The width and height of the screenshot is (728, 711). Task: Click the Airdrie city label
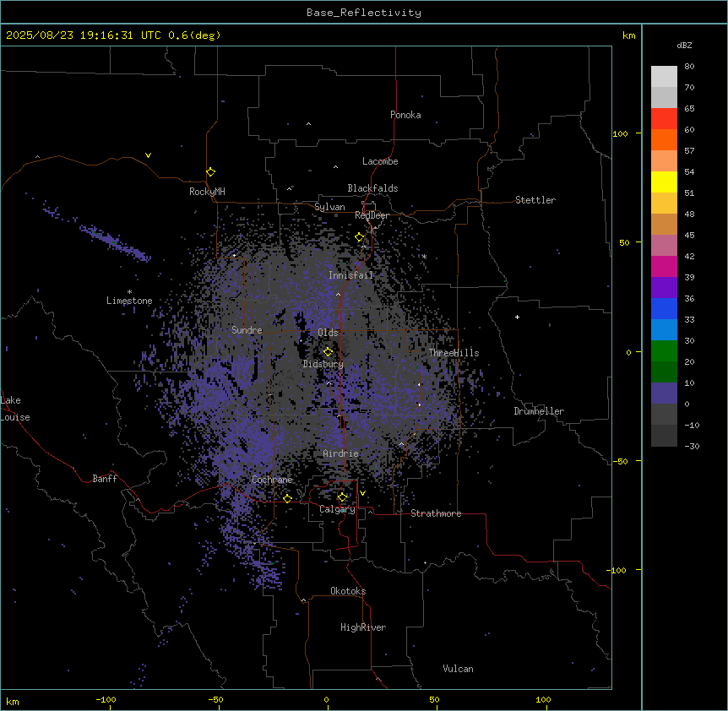pos(341,453)
